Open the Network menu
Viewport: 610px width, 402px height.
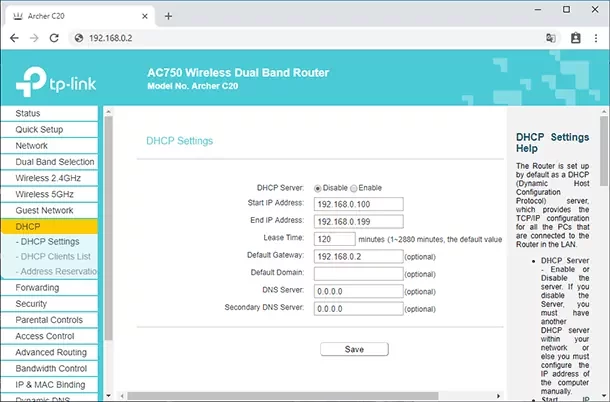[x=49, y=146]
